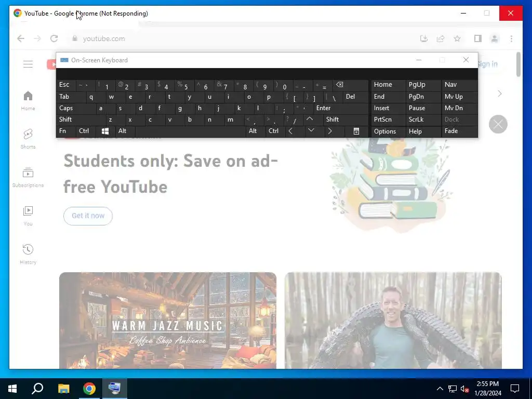Click the Windows logo key on On-Screen Keyboard
Image resolution: width=532 pixels, height=399 pixels.
[105, 131]
